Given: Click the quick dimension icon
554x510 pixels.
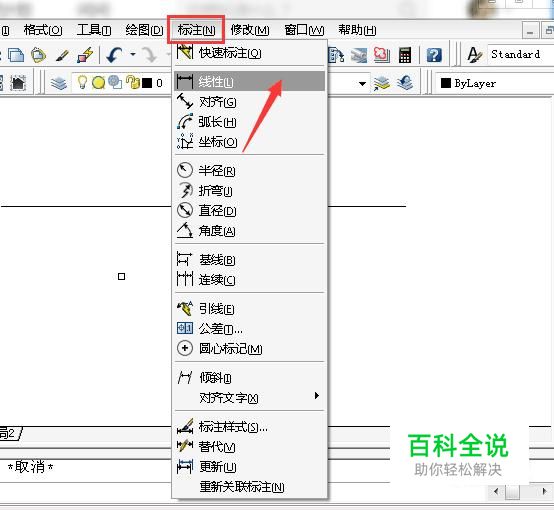Looking at the screenshot, I should [x=185, y=52].
